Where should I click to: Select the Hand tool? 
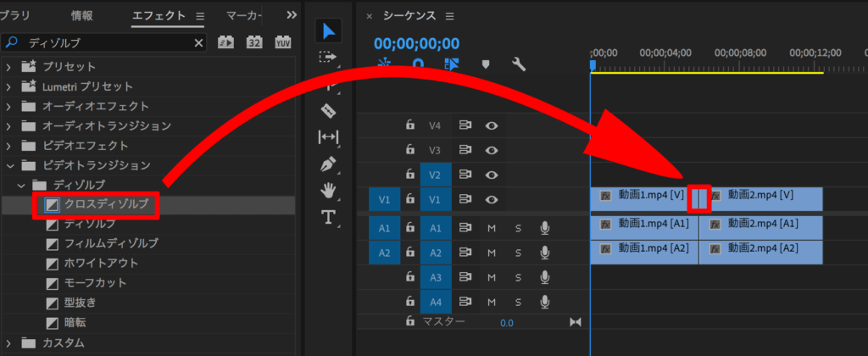[329, 191]
